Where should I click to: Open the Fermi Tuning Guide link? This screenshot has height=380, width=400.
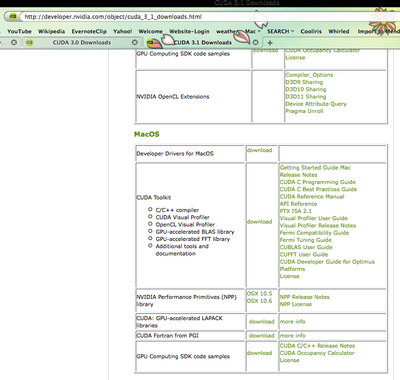coord(306,240)
